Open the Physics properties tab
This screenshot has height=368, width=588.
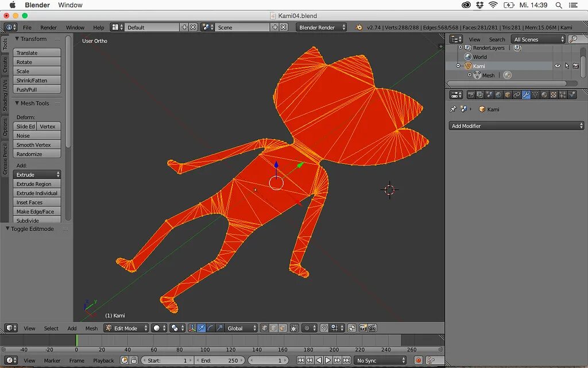(572, 95)
